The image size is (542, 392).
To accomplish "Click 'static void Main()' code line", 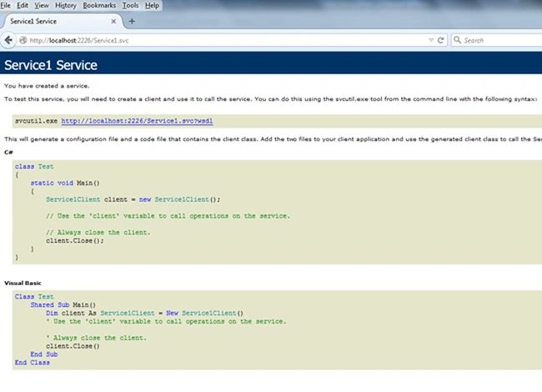I will pos(65,183).
